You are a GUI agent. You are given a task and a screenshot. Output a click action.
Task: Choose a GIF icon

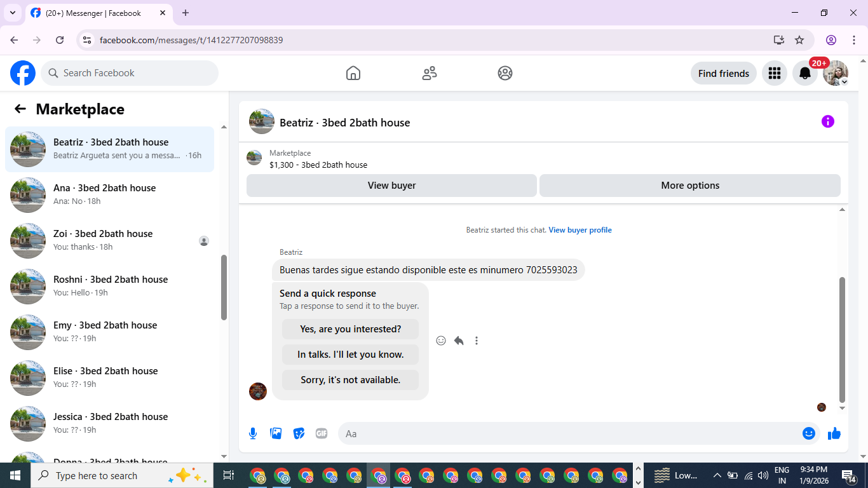click(322, 433)
